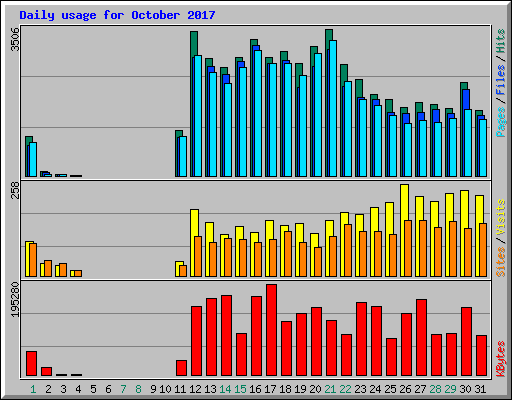Click day 18 on the x-axis
512x400 pixels.
tap(285, 389)
